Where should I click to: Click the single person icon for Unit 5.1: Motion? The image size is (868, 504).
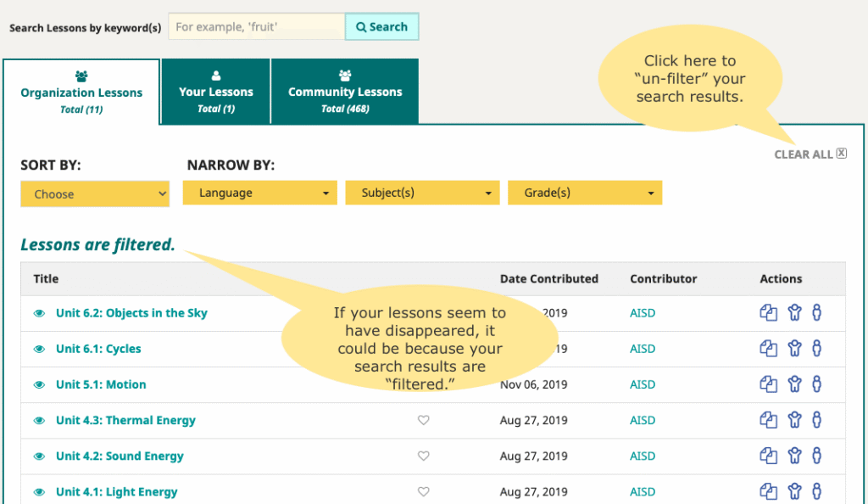point(816,384)
